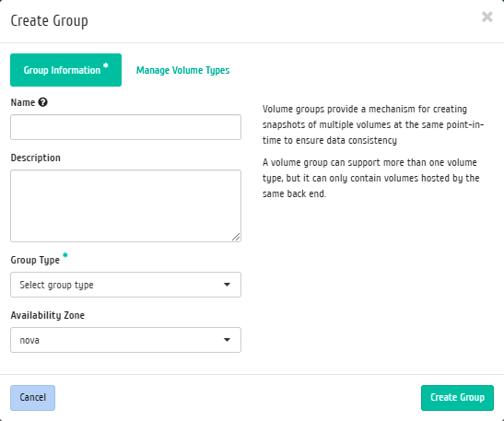Click the Name field label
This screenshot has width=504, height=421.
tap(23, 102)
